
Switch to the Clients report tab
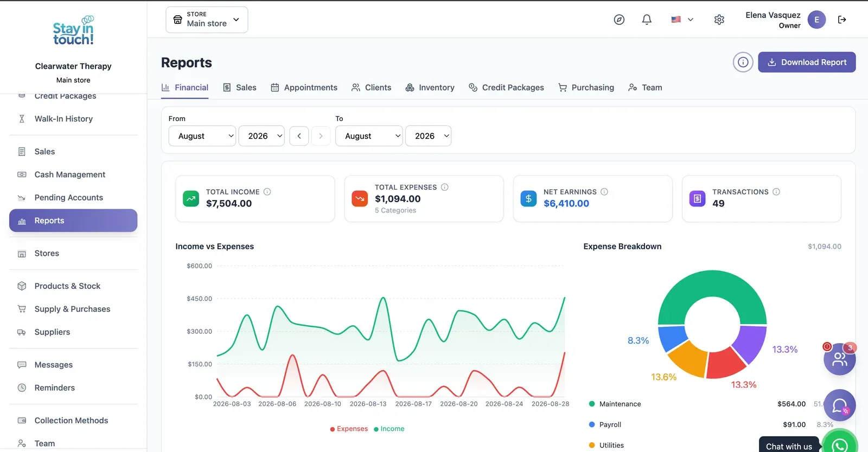point(372,87)
